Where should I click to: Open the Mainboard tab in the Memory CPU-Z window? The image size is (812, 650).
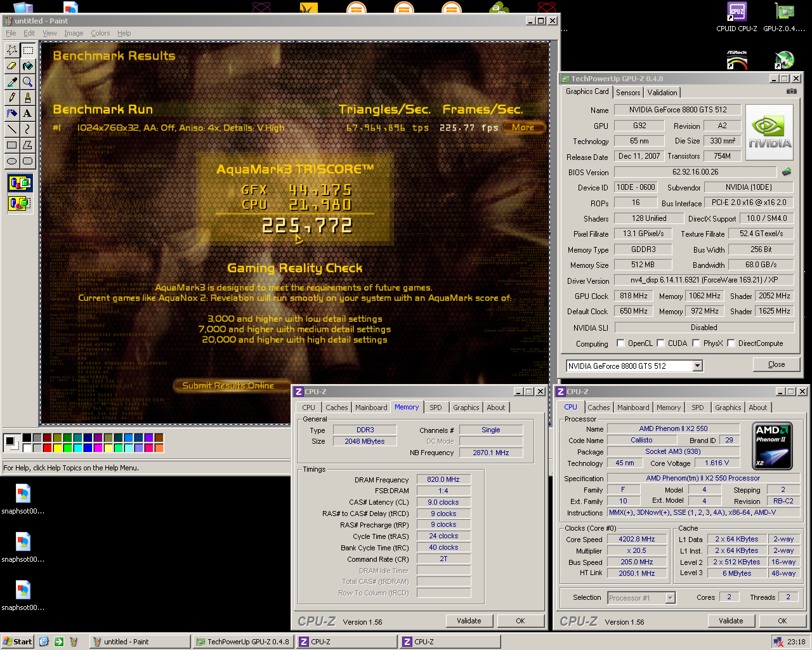(371, 408)
